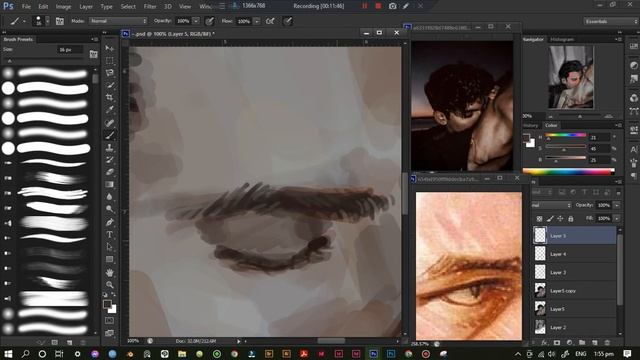Toggle pressure for opacity button
Viewport: 640px width, 360px height.
click(209, 21)
